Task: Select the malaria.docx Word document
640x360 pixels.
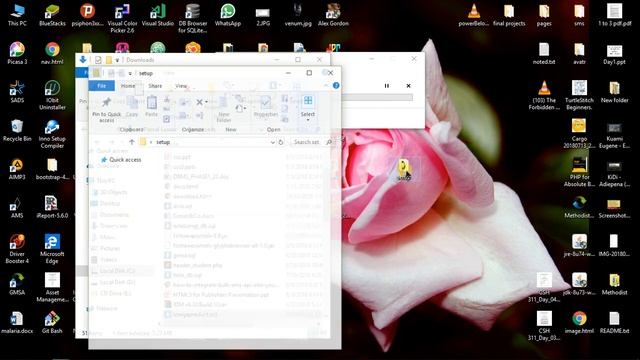Action: 17,322
